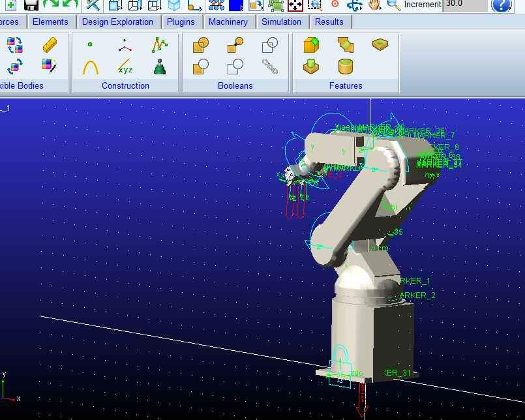Click the lower white square and circle Boolean icon
This screenshot has width=525, height=420.
coord(235,67)
